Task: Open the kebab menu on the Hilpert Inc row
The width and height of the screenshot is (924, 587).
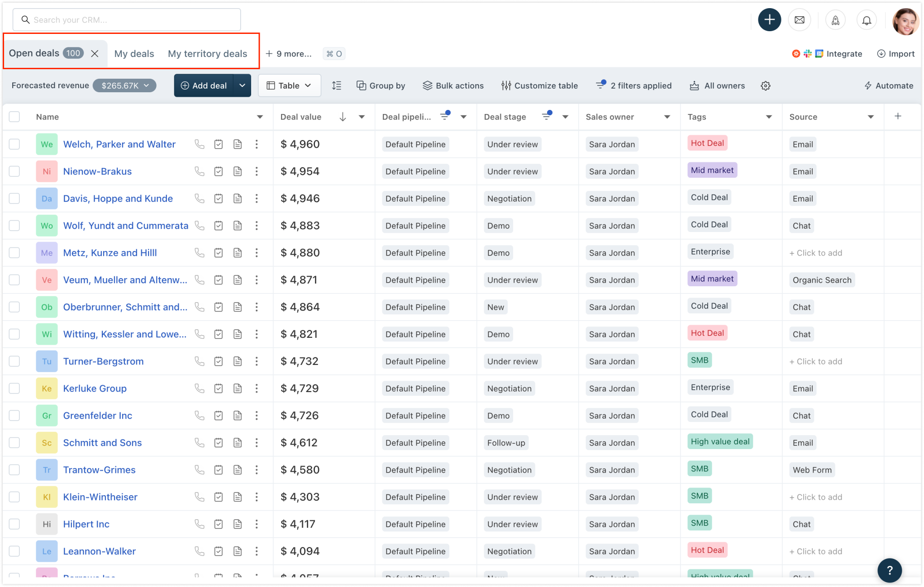Action: [x=257, y=524]
